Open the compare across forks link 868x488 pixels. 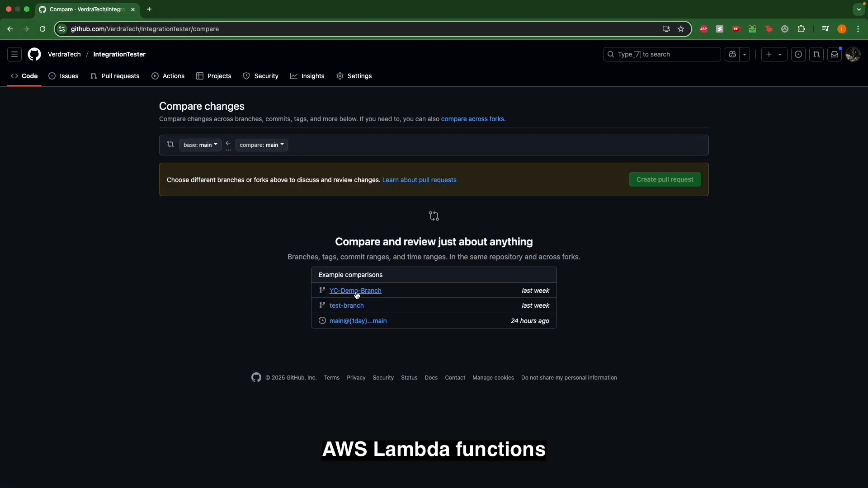(x=472, y=119)
